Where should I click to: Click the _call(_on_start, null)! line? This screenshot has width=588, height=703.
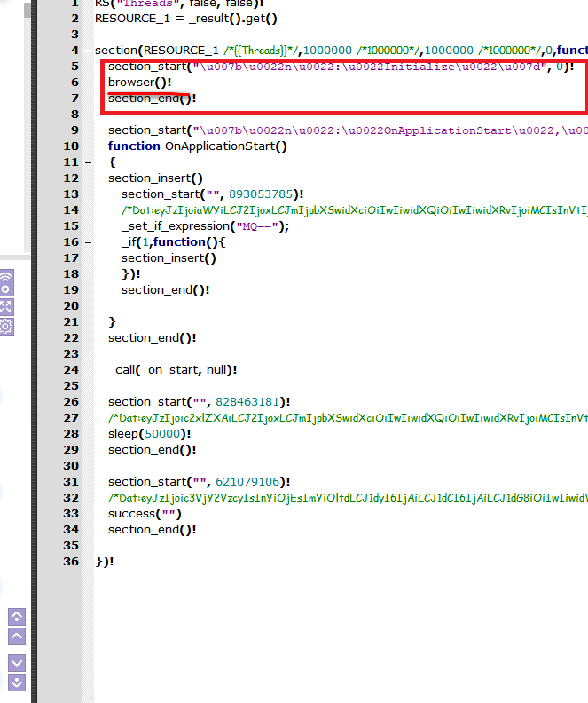(x=172, y=370)
